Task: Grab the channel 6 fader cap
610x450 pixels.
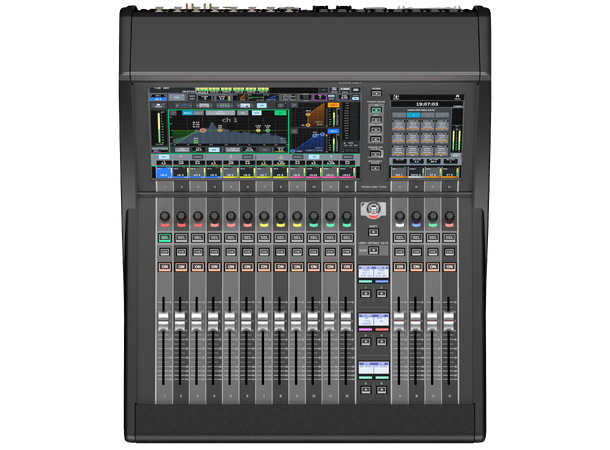Action: (246, 321)
